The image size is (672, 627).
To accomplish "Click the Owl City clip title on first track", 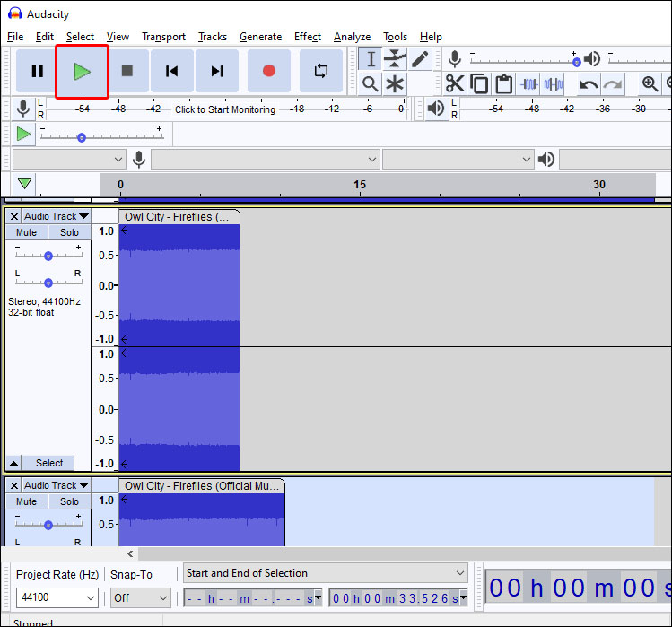I will coord(177,217).
